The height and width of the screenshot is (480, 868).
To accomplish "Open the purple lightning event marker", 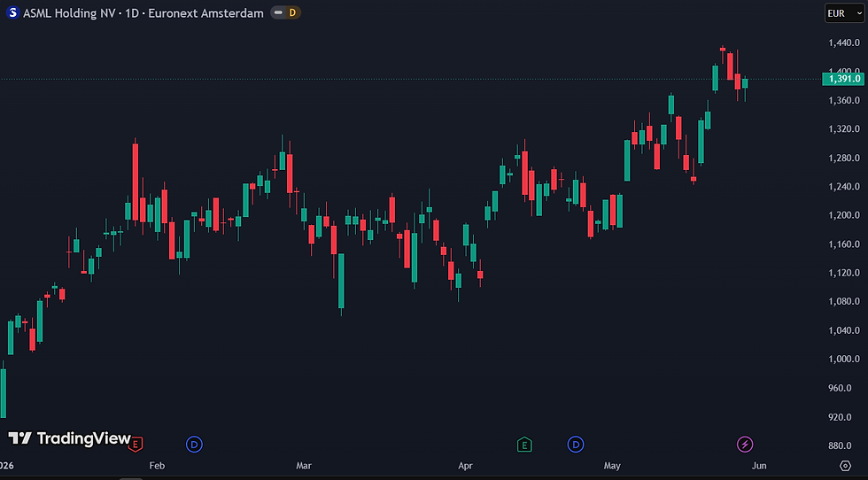I will point(745,444).
